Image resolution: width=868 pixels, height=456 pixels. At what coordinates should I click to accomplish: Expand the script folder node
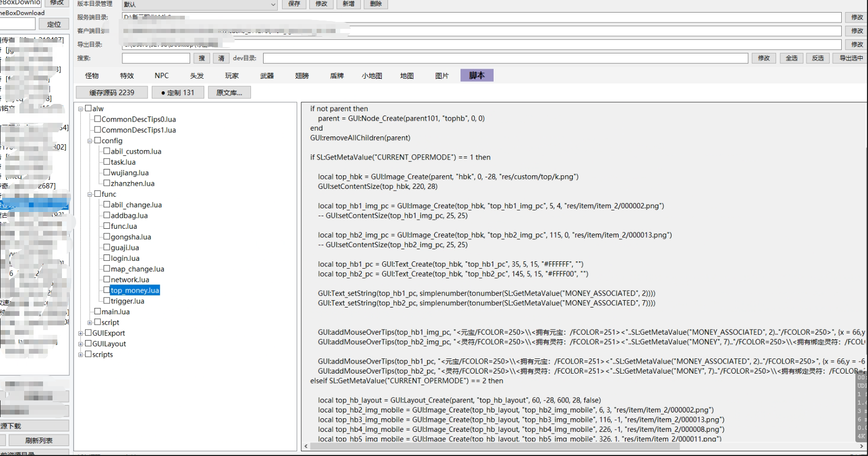90,322
